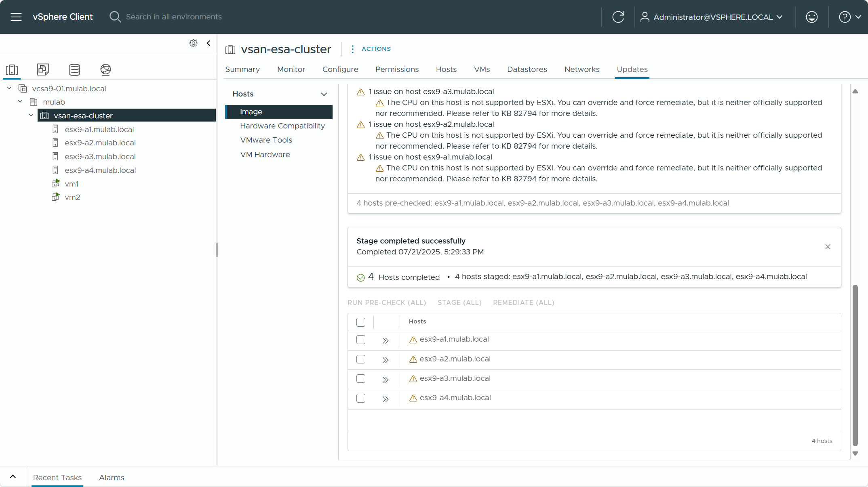Image resolution: width=868 pixels, height=487 pixels.
Task: Switch to VMs and Templates inventory view
Action: (43, 69)
